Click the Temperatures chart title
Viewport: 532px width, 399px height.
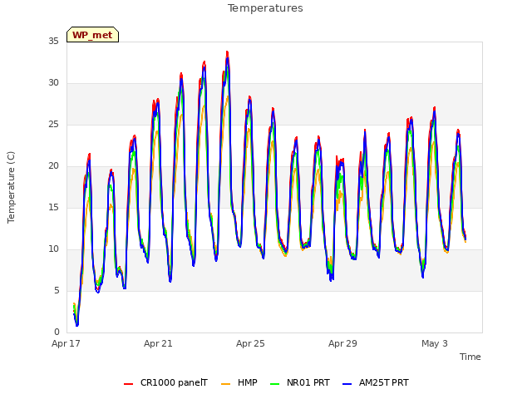coord(265,8)
